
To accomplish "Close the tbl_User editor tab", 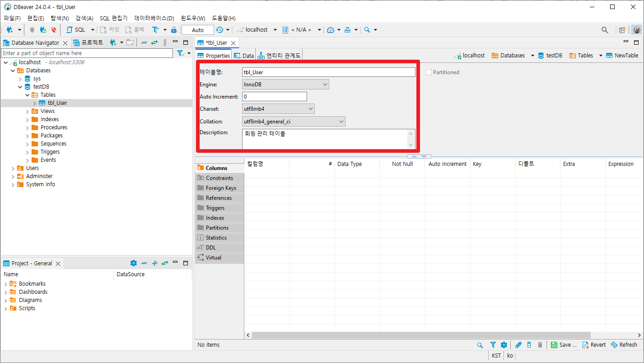I will [x=233, y=43].
